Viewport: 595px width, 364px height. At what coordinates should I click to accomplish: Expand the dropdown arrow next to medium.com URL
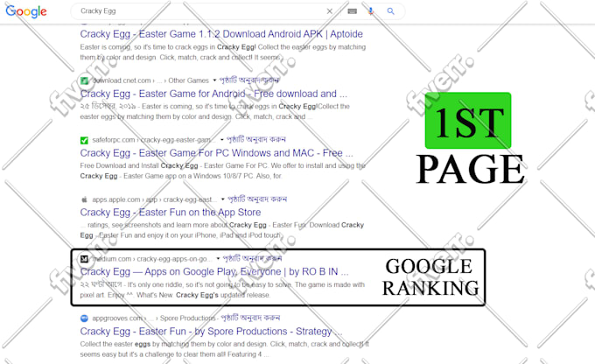coord(218,259)
